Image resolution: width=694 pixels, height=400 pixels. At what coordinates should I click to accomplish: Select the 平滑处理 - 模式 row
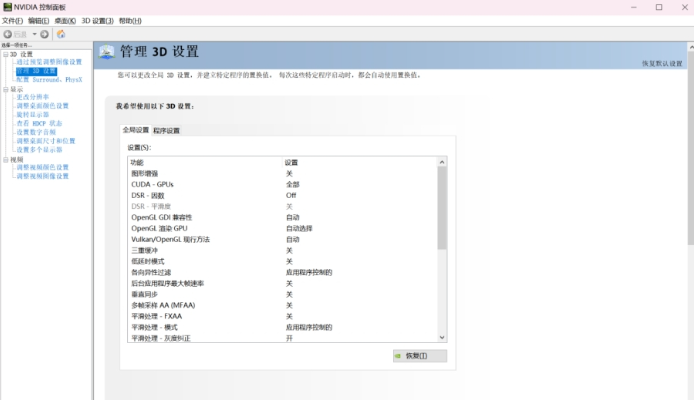tap(282, 327)
